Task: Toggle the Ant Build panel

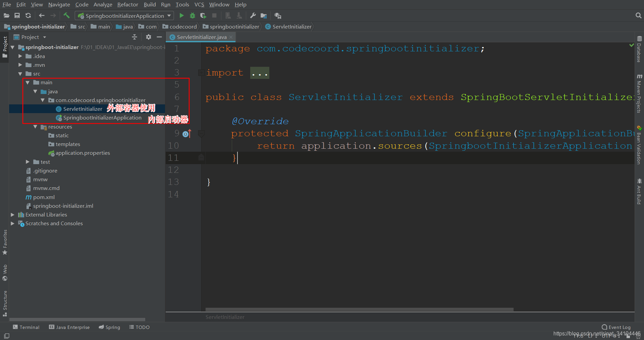Action: [x=639, y=191]
